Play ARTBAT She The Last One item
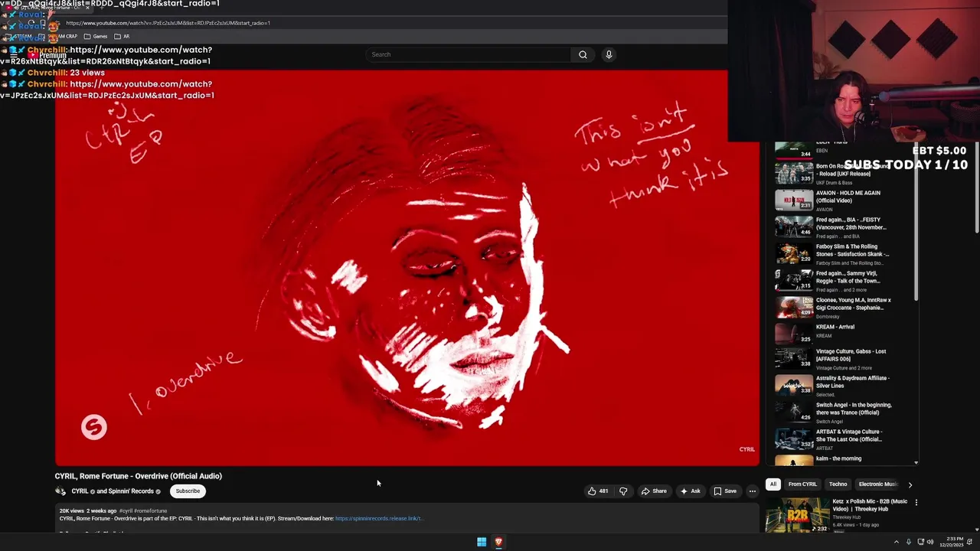 click(x=844, y=439)
